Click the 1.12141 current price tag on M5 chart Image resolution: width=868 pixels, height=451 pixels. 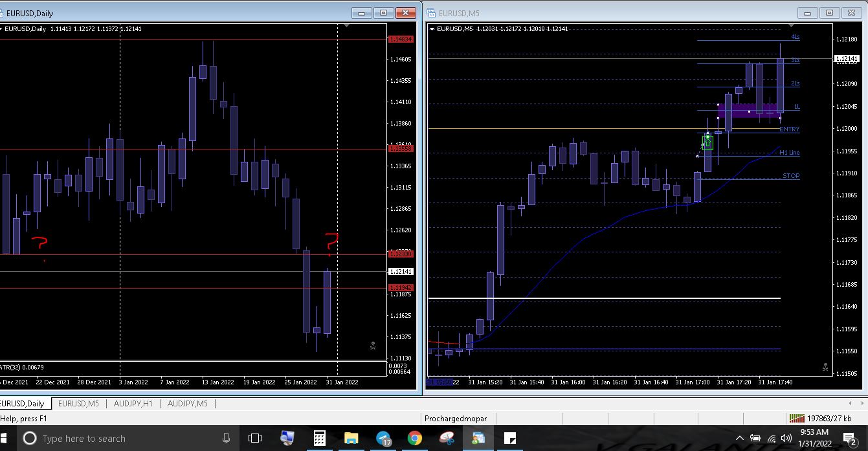pos(846,59)
